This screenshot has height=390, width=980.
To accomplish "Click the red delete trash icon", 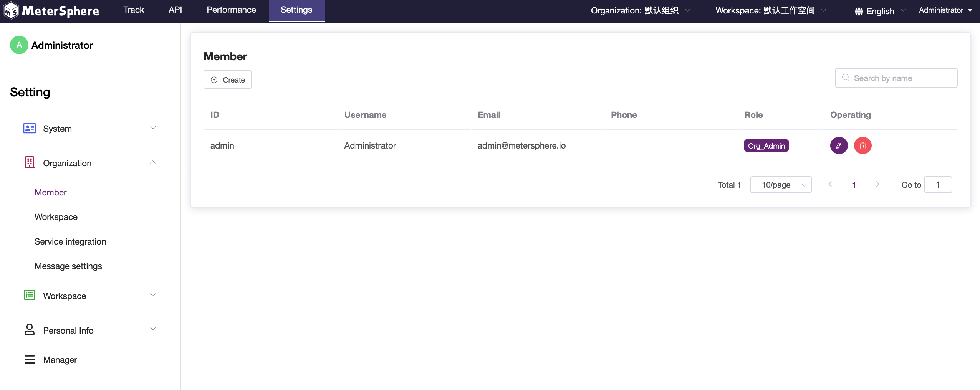I will click(862, 146).
